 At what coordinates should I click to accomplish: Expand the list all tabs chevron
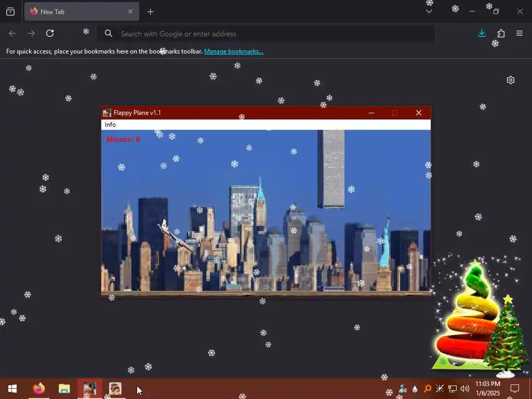click(429, 11)
